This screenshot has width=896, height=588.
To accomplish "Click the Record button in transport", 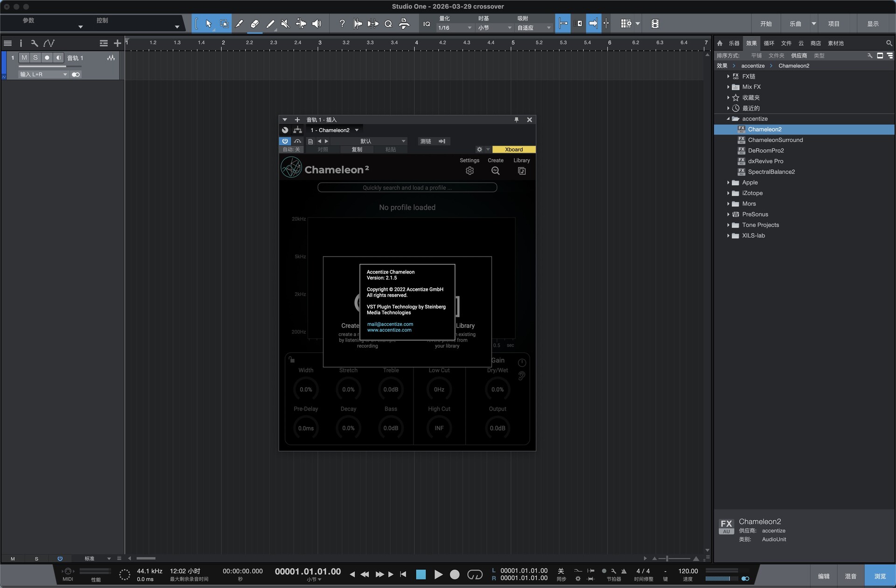I will click(x=455, y=574).
